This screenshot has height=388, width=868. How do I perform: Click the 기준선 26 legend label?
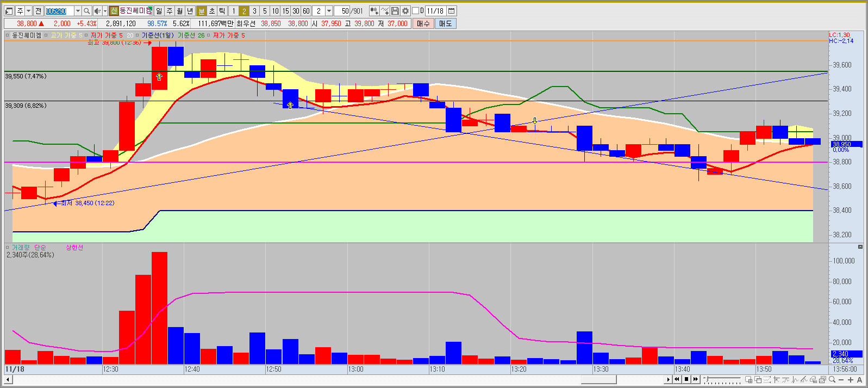pyautogui.click(x=191, y=35)
